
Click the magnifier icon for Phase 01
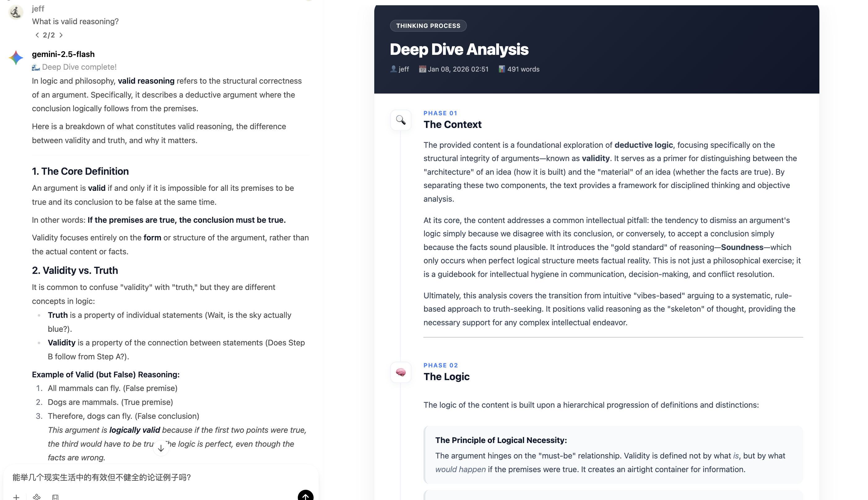click(x=400, y=120)
